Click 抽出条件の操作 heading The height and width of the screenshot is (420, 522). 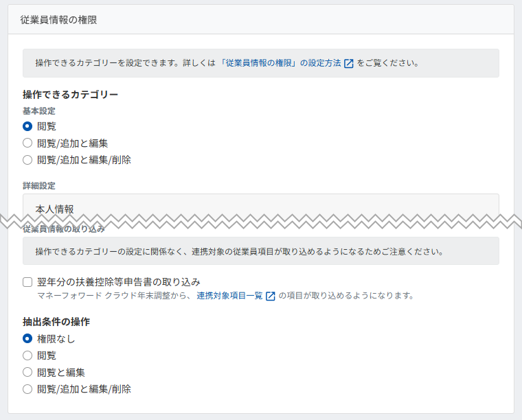[x=56, y=322]
